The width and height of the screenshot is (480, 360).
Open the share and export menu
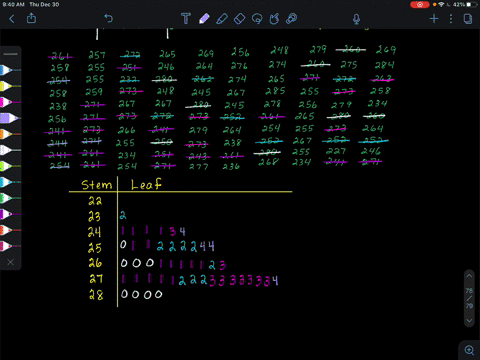[31, 18]
